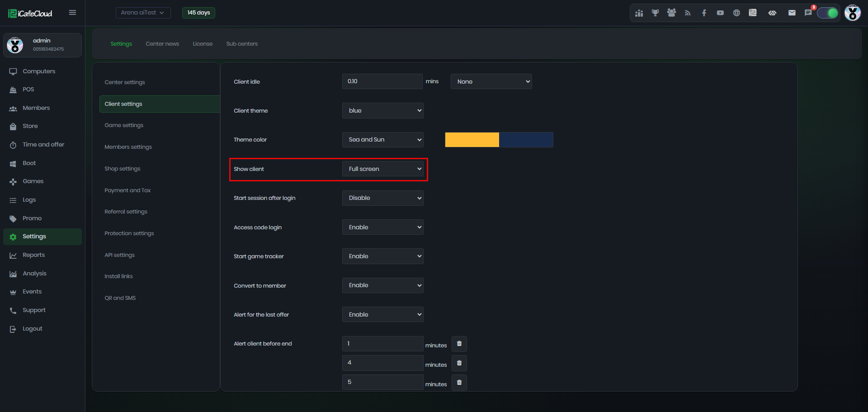Screen dimensions: 868x412
Task: Delete the 4 minutes alert row
Action: 459,363
